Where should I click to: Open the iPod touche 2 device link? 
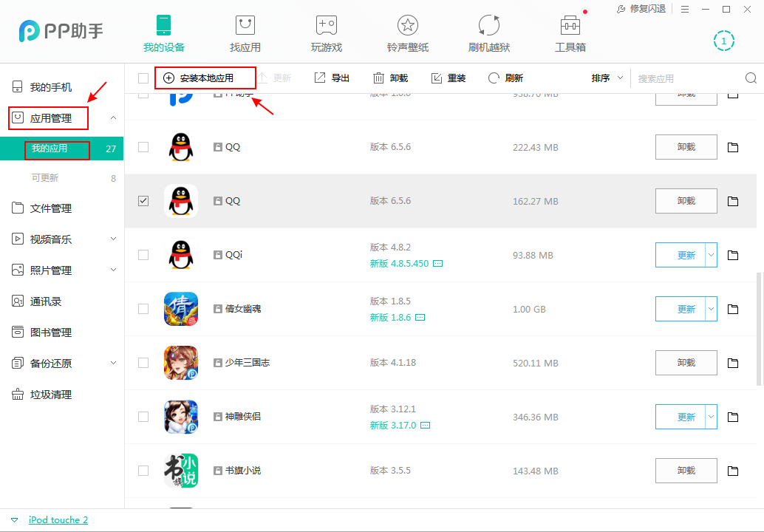pos(58,520)
